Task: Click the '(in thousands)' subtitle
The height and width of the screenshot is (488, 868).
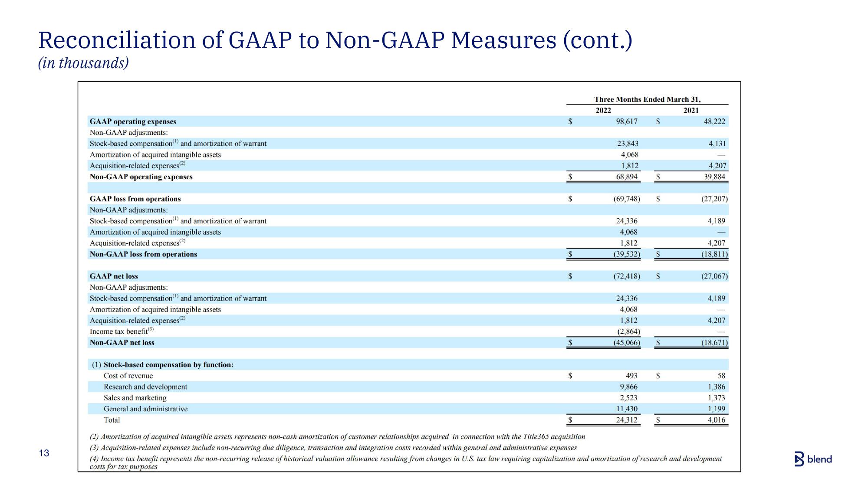Action: pos(83,63)
